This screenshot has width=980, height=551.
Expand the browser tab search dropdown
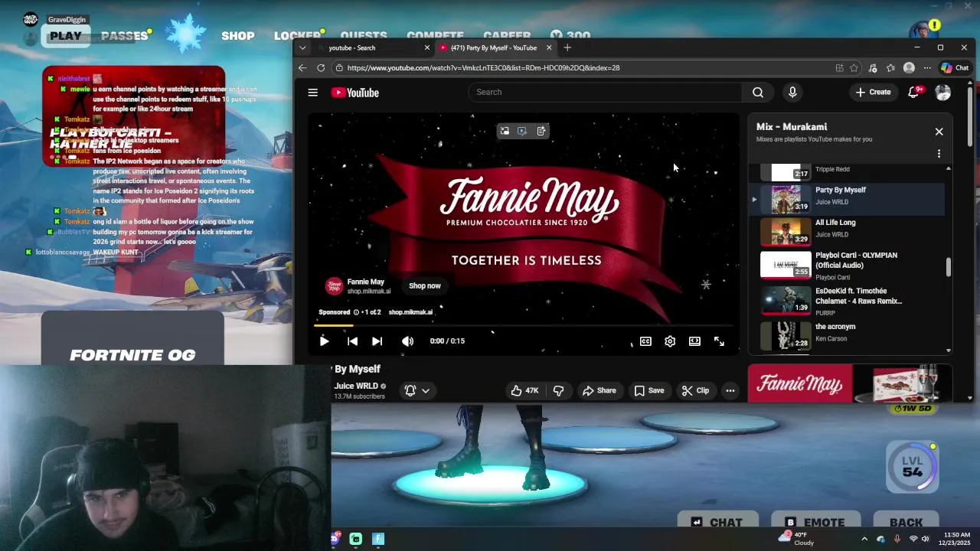point(302,47)
